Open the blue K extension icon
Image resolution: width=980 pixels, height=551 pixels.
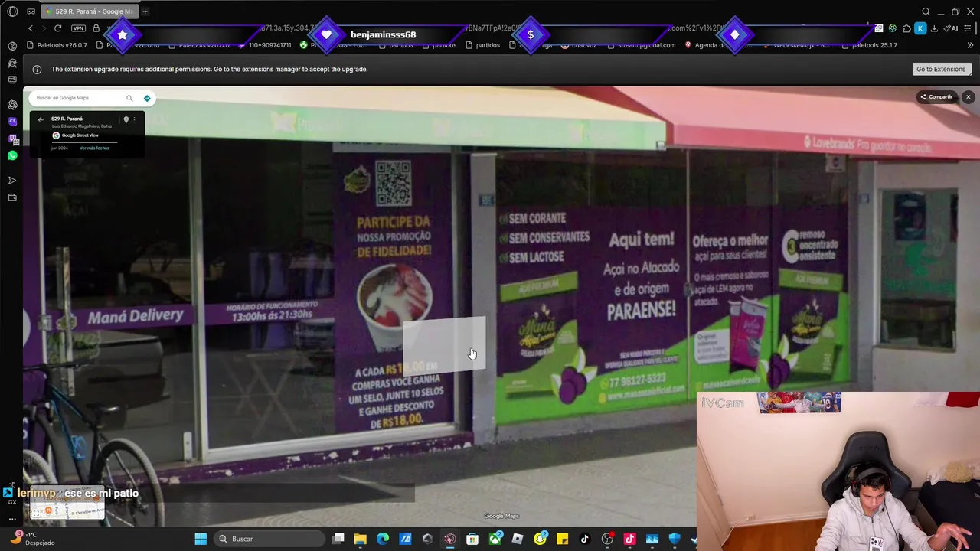(920, 28)
